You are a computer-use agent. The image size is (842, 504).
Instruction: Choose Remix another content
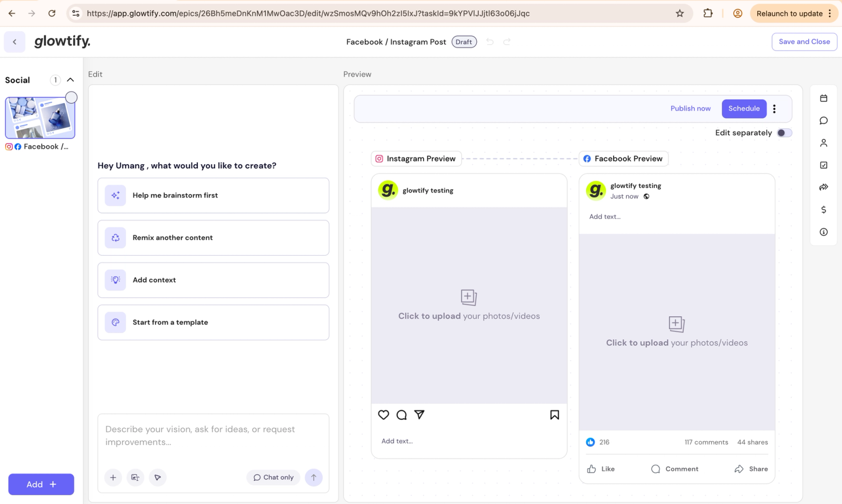[x=213, y=238]
